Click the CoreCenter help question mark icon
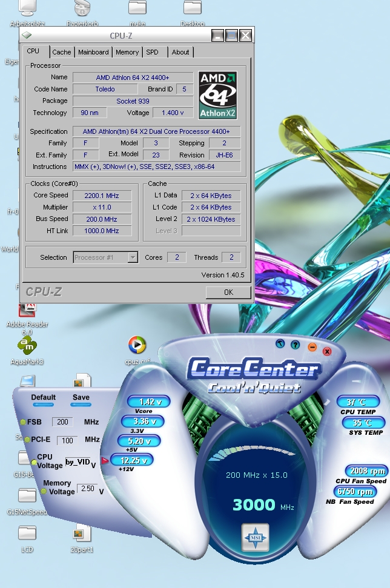This screenshot has width=390, height=588. [296, 344]
